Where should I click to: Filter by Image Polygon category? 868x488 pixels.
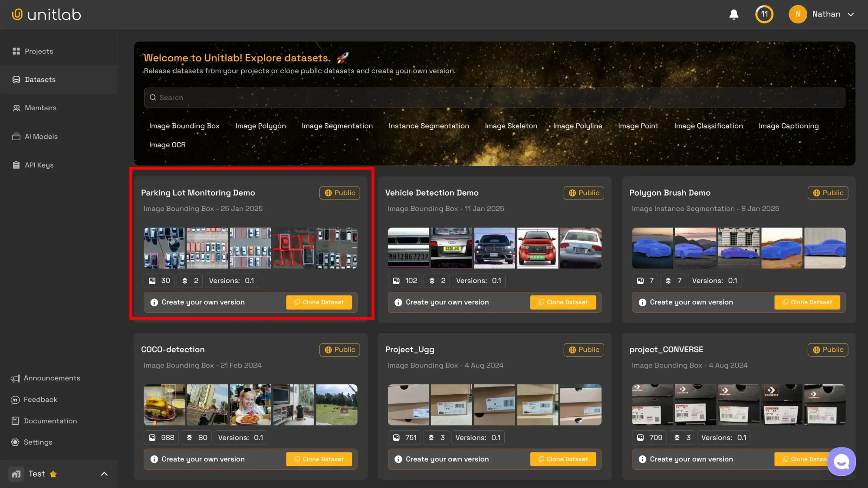coord(260,126)
